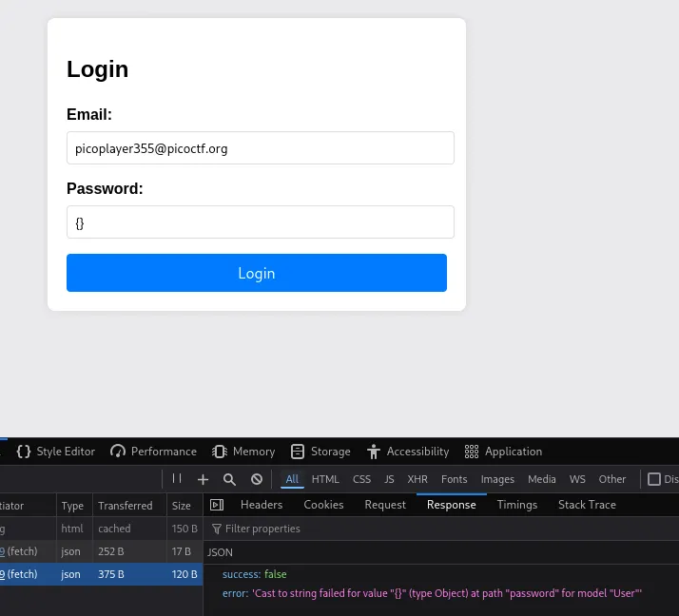Toggle the Disable Cache checkbox
Viewport: 679px width, 616px height.
(654, 479)
